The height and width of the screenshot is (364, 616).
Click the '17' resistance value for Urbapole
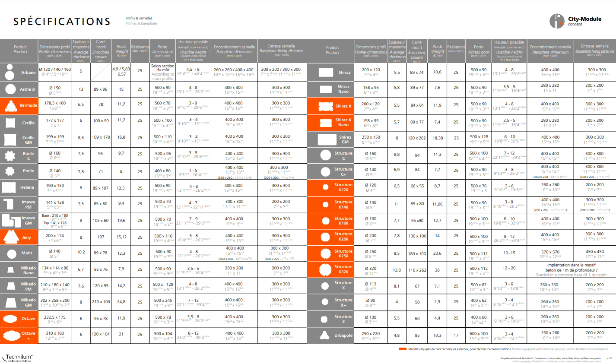tap(456, 335)
